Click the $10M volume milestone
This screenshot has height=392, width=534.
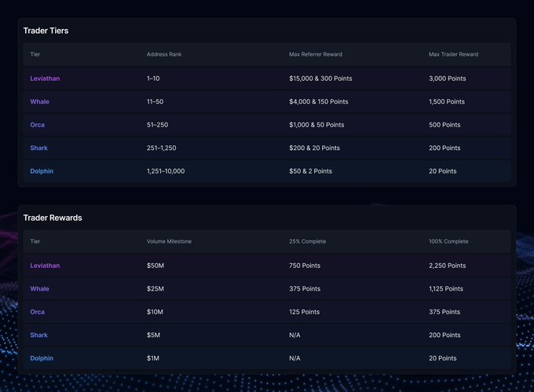click(155, 312)
